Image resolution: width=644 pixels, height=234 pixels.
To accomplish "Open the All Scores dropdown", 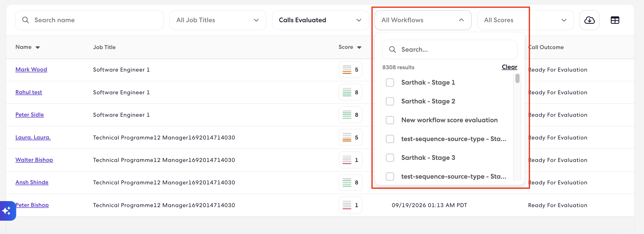I will tap(526, 20).
